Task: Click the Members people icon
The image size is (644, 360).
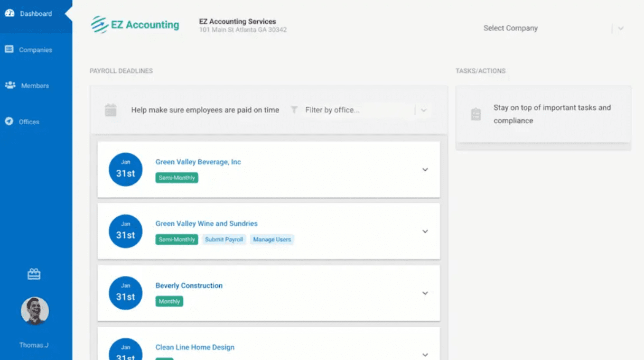Action: (10, 85)
